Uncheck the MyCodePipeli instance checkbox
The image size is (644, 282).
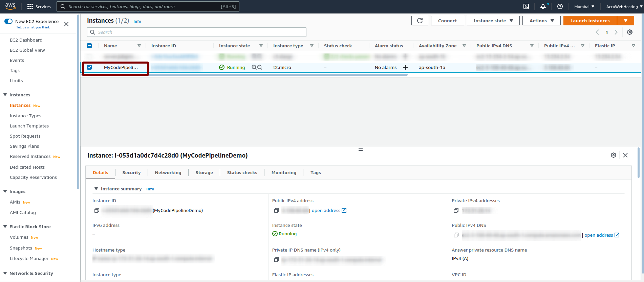click(x=89, y=67)
